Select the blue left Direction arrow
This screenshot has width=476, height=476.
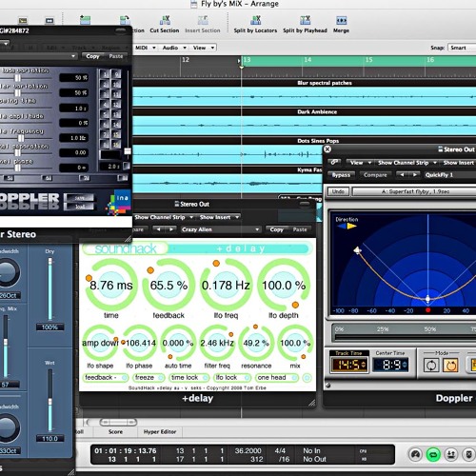point(341,227)
